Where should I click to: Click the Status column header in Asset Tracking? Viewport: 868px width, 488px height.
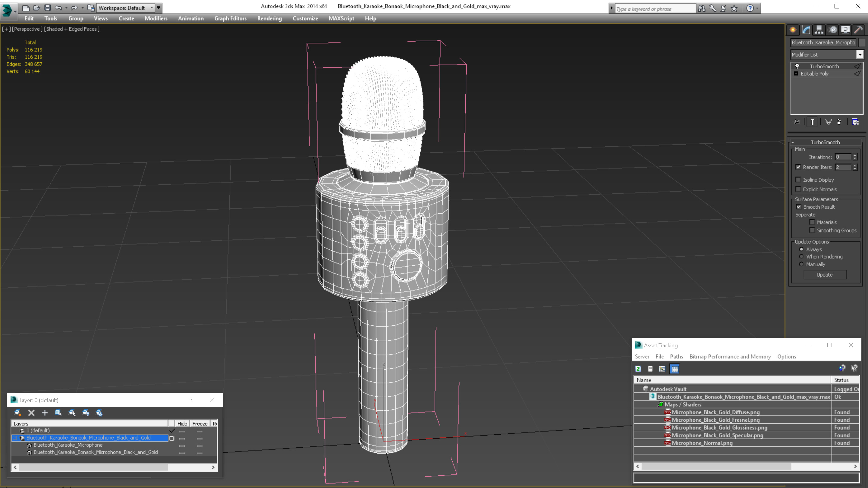tap(845, 380)
